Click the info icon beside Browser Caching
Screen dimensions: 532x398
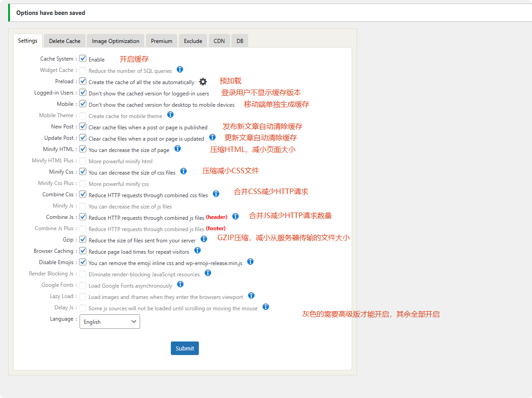(198, 250)
